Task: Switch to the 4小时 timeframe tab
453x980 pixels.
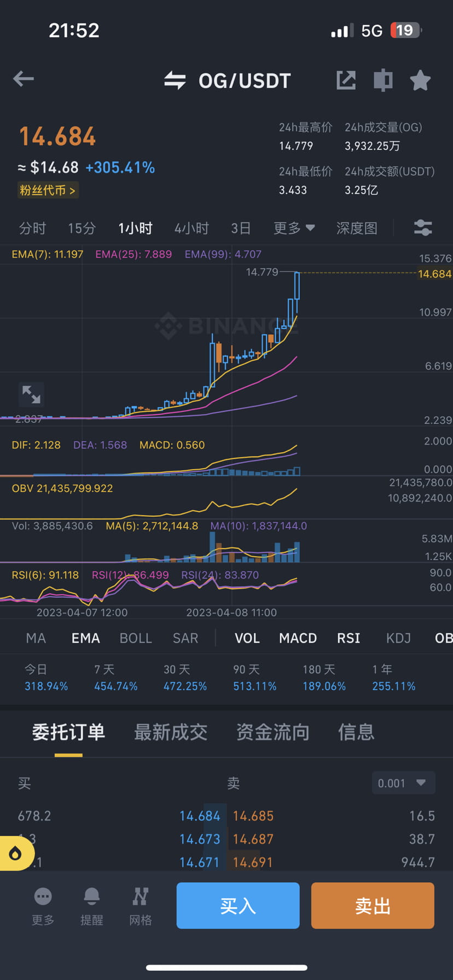Action: click(191, 228)
